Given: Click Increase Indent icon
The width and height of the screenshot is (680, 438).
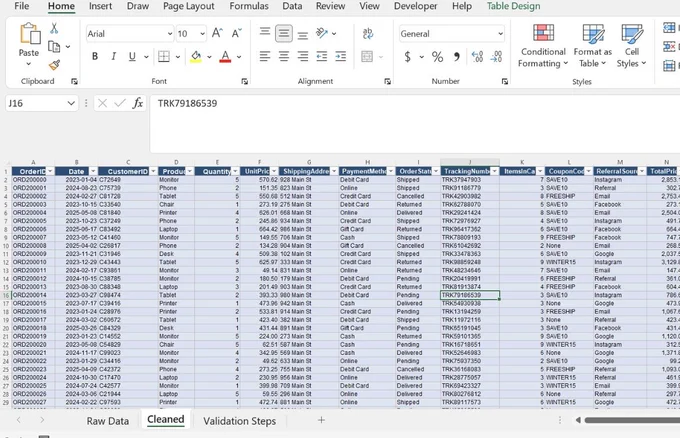Looking at the screenshot, I should (341, 56).
